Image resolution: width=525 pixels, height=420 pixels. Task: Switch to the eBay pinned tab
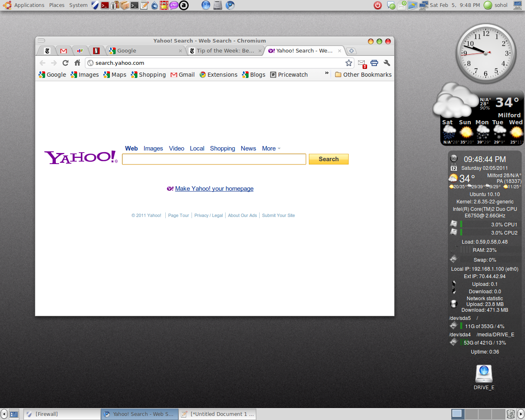[x=80, y=51]
